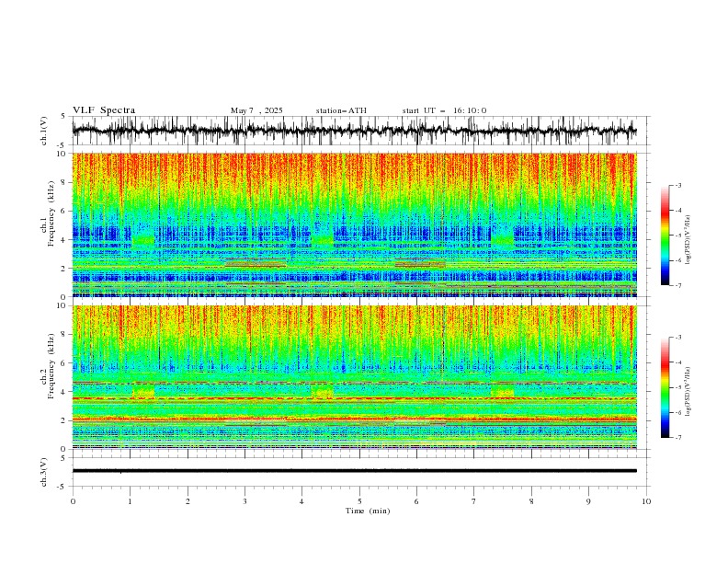Click the "8" tick on the time axis

531,501
